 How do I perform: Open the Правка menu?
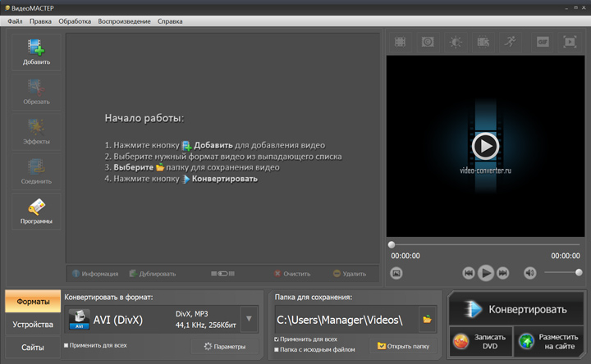(x=40, y=21)
